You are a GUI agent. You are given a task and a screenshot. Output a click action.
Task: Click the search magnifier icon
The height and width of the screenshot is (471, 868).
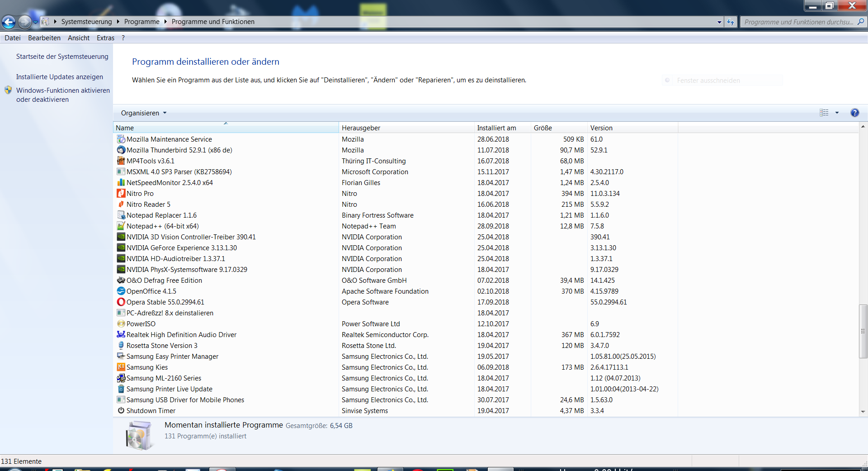pos(861,22)
